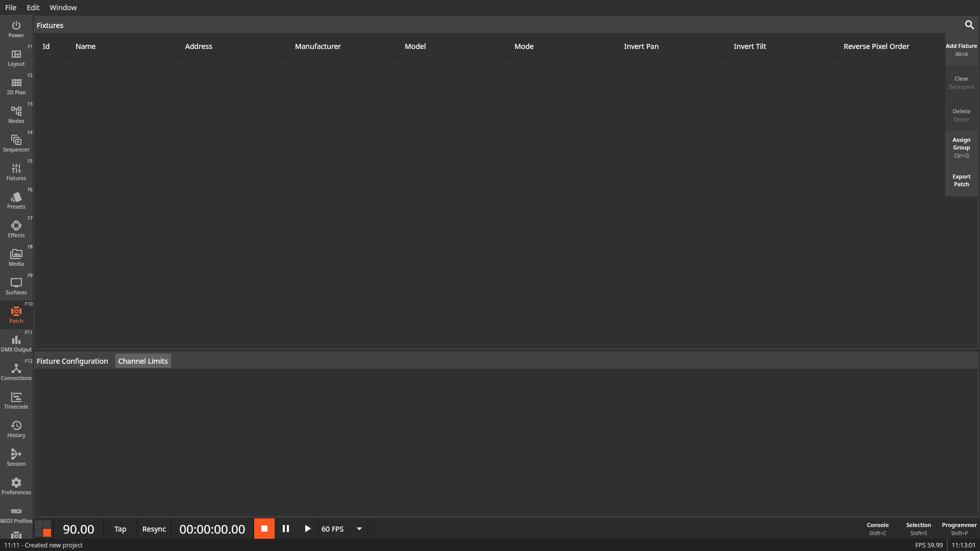Toggle the pause playback button
This screenshot has height=551, width=980.
click(x=285, y=529)
